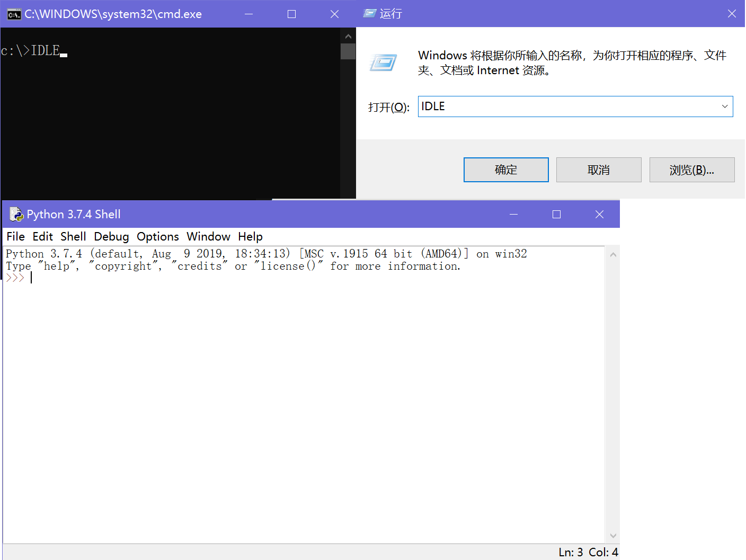
Task: Close the 运行 dialog
Action: tap(732, 14)
